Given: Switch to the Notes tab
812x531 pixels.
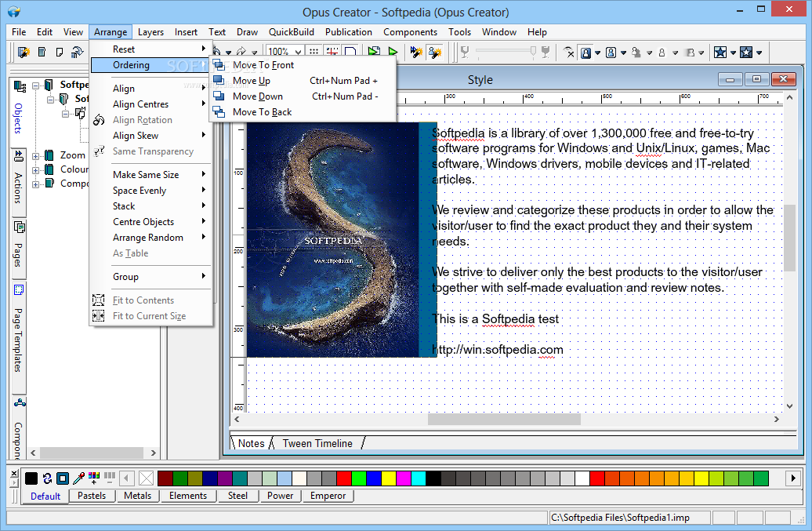Looking at the screenshot, I should (x=251, y=443).
